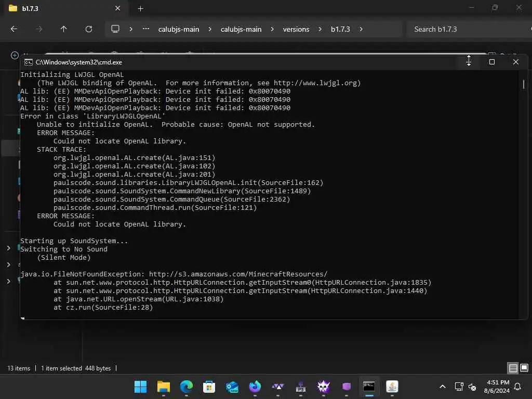Open Outlook from the taskbar
Image resolution: width=532 pixels, height=399 pixels.
click(232, 387)
